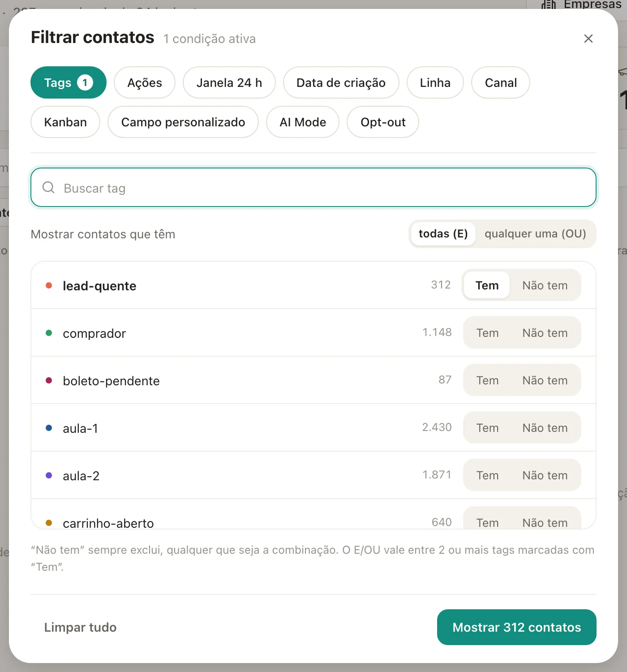Switch to the AI Mode filter
627x672 pixels.
(x=303, y=122)
